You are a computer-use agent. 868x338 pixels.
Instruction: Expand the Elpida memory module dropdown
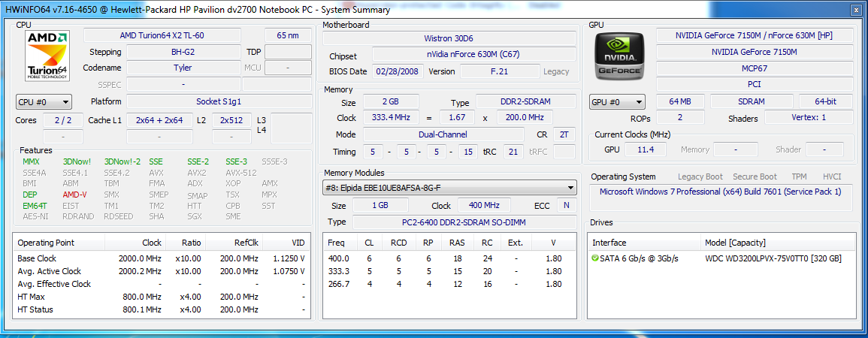[449, 188]
